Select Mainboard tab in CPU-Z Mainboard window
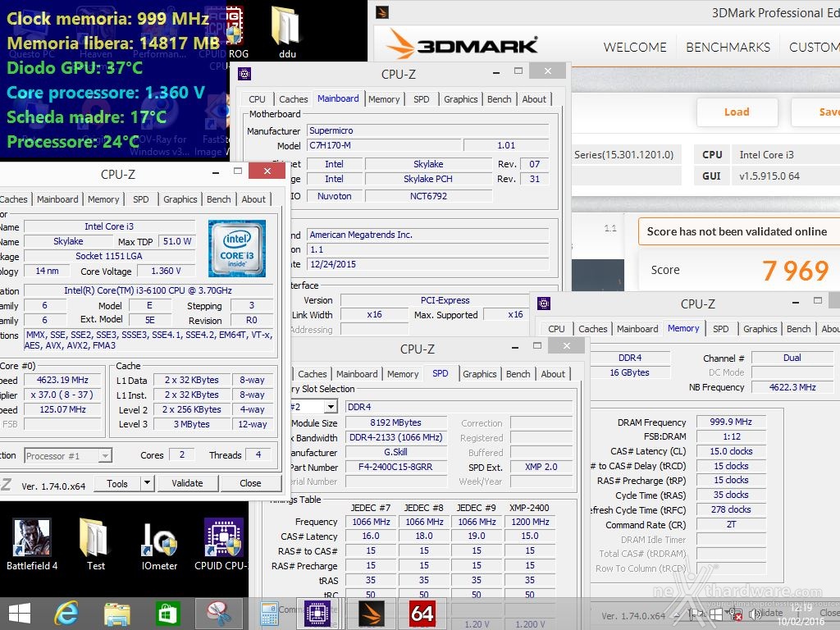 point(338,98)
